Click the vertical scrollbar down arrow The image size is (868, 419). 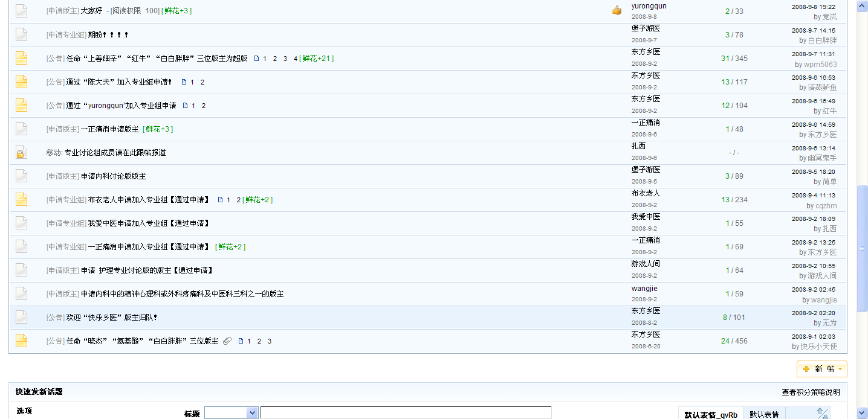click(863, 413)
